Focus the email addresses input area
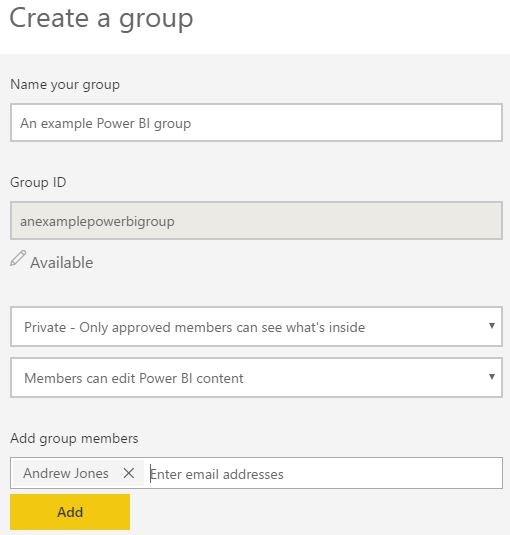510x535 pixels. (325, 473)
